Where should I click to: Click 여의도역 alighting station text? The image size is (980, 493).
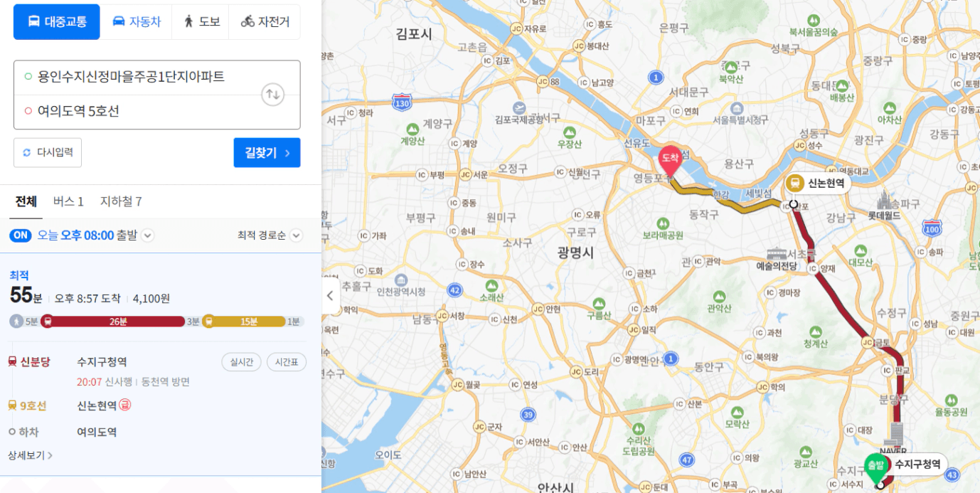click(x=97, y=432)
